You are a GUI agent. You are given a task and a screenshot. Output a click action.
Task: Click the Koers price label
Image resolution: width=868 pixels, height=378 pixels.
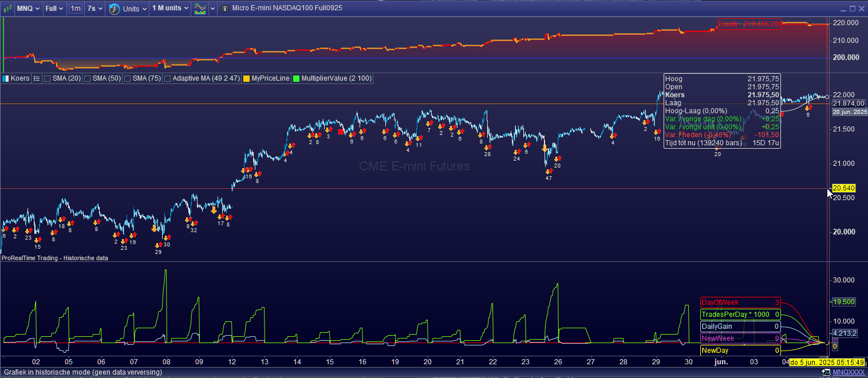pyautogui.click(x=20, y=78)
